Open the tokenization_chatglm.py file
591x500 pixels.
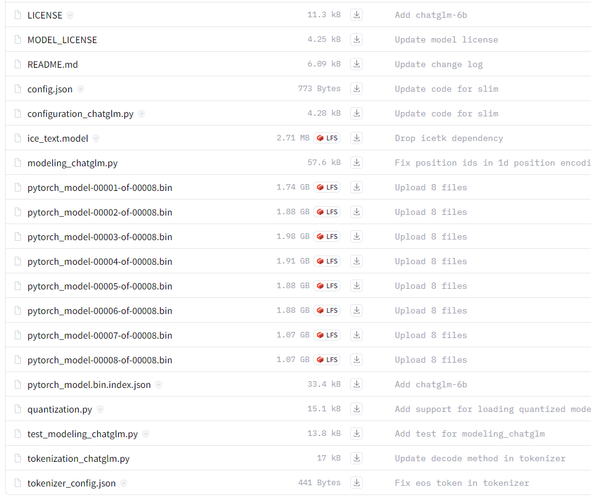[x=78, y=459]
